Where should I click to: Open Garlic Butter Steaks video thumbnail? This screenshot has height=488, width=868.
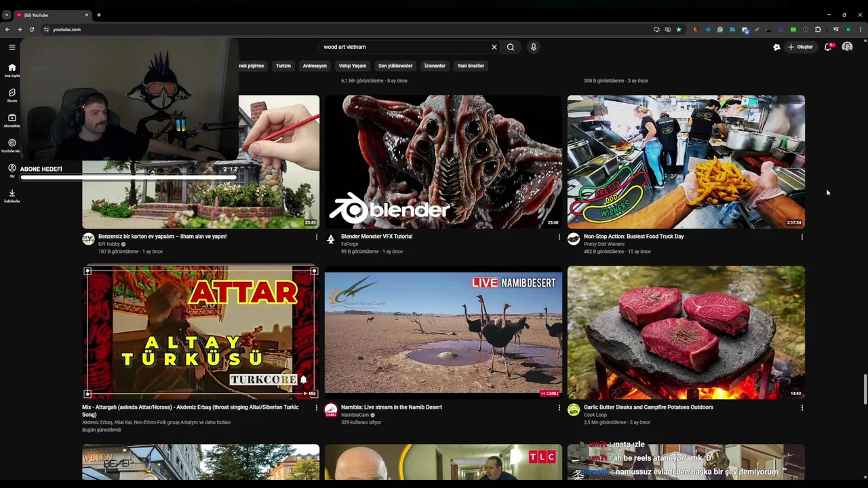(686, 332)
